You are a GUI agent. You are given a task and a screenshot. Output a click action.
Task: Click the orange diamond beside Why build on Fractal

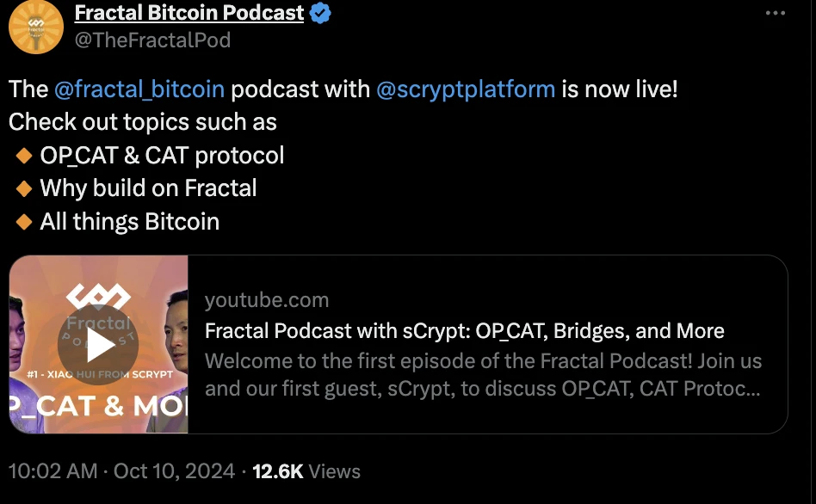click(24, 188)
